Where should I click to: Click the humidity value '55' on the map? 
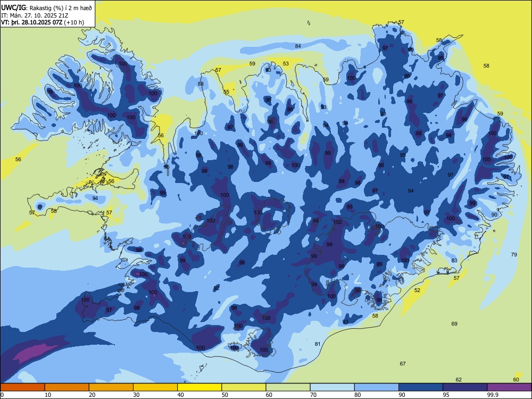pyautogui.click(x=226, y=92)
